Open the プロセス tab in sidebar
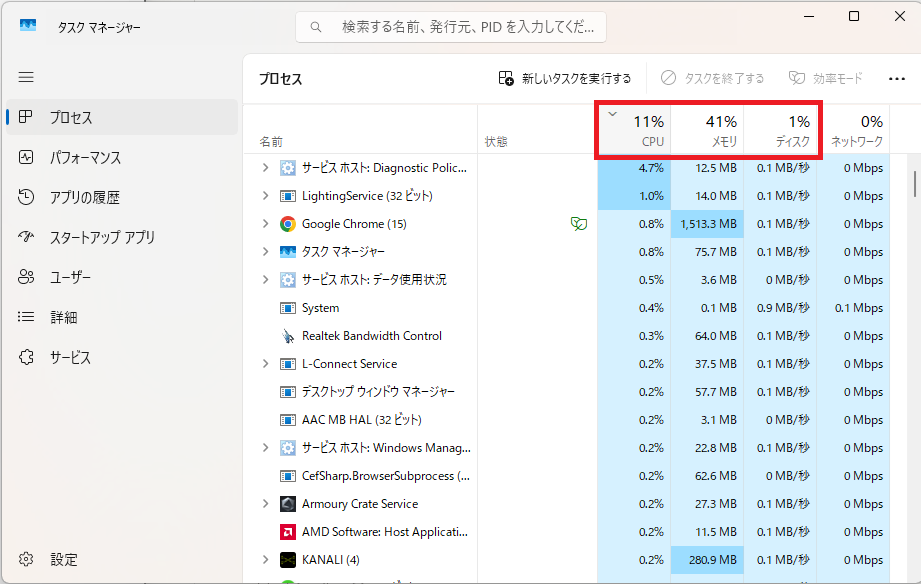The image size is (921, 584). point(122,118)
